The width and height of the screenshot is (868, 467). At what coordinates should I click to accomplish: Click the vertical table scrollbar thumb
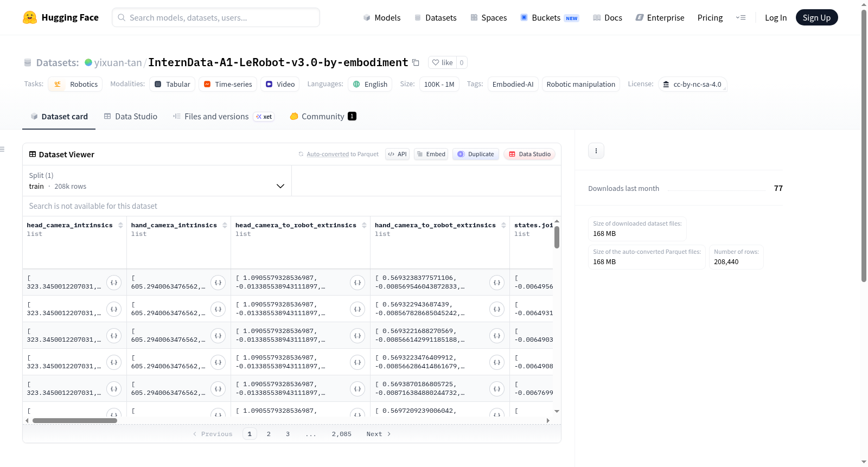tap(557, 237)
